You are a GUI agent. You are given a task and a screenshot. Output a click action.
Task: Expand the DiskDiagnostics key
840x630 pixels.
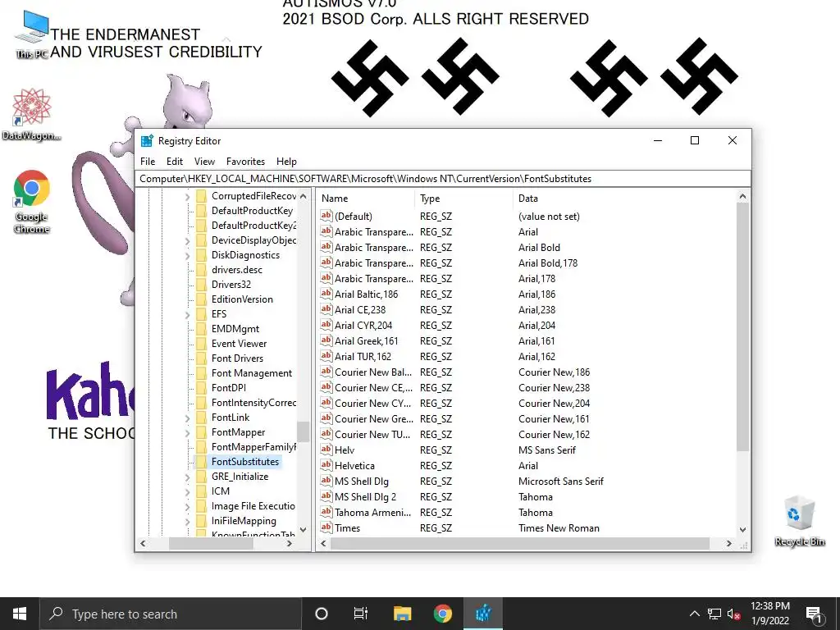[187, 256]
